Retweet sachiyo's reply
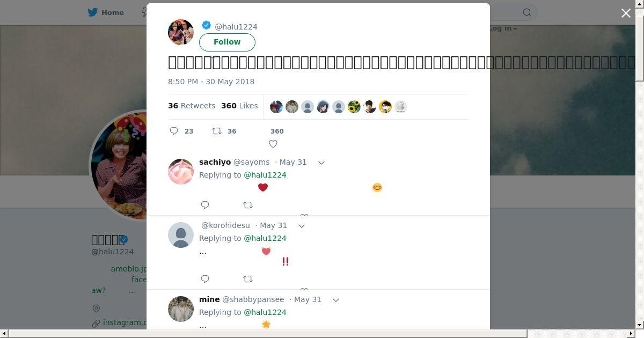 click(248, 205)
